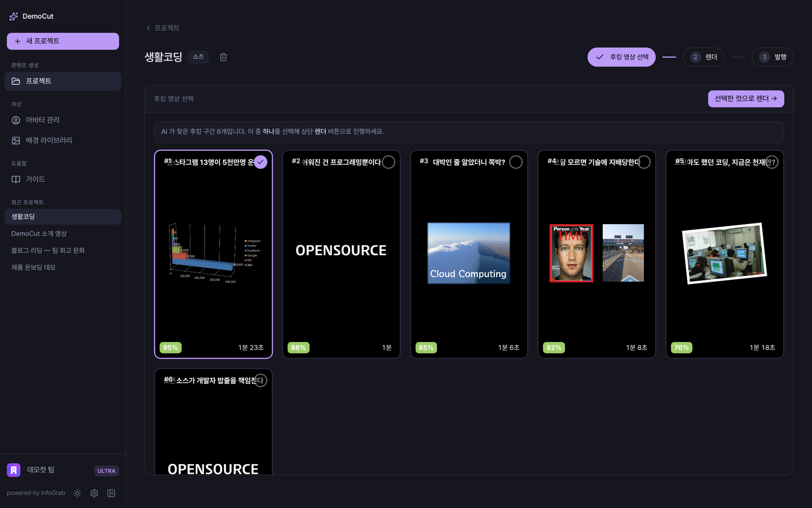Create a new project with 새 프로젝트
812x508 pixels.
(x=63, y=41)
